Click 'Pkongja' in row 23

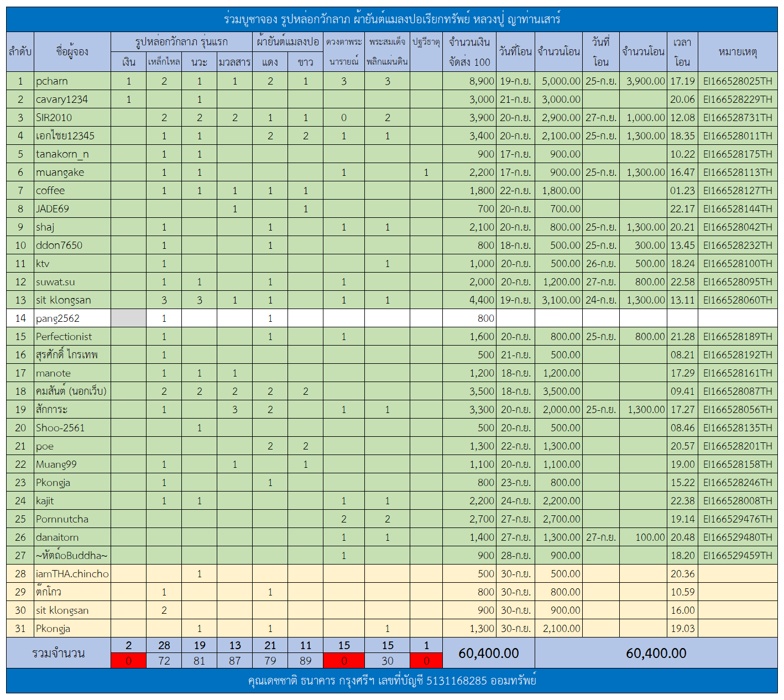(x=72, y=483)
